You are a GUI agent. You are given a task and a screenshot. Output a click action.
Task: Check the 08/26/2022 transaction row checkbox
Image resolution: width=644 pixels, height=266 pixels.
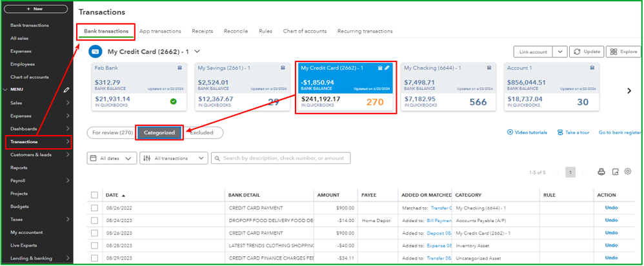[x=94, y=208]
